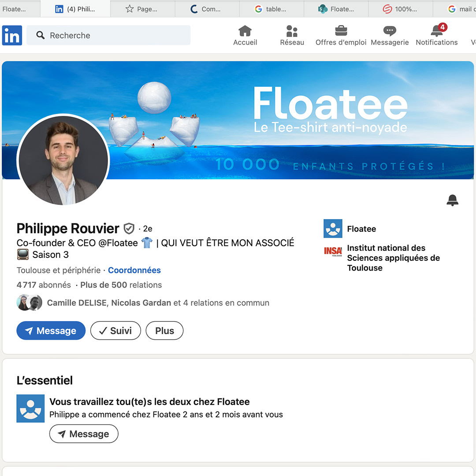476x476 pixels.
Task: Open the Réseau network icon
Action: 292,31
